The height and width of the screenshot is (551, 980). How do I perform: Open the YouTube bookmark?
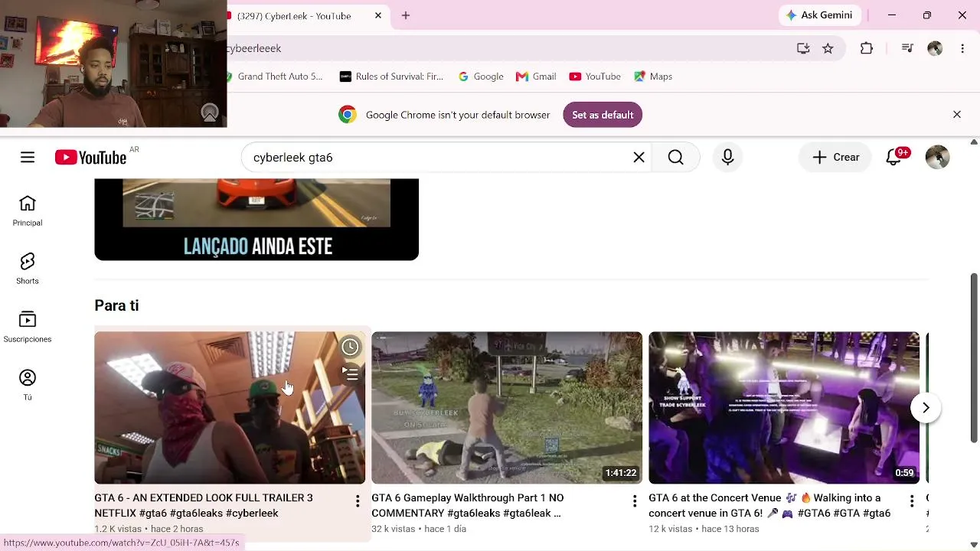click(595, 77)
